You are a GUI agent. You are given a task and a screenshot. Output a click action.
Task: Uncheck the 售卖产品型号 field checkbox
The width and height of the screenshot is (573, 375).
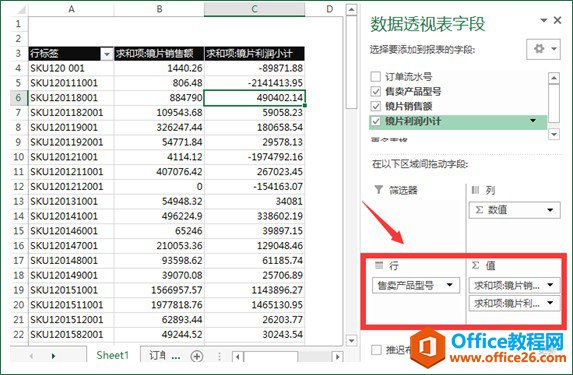[x=376, y=91]
